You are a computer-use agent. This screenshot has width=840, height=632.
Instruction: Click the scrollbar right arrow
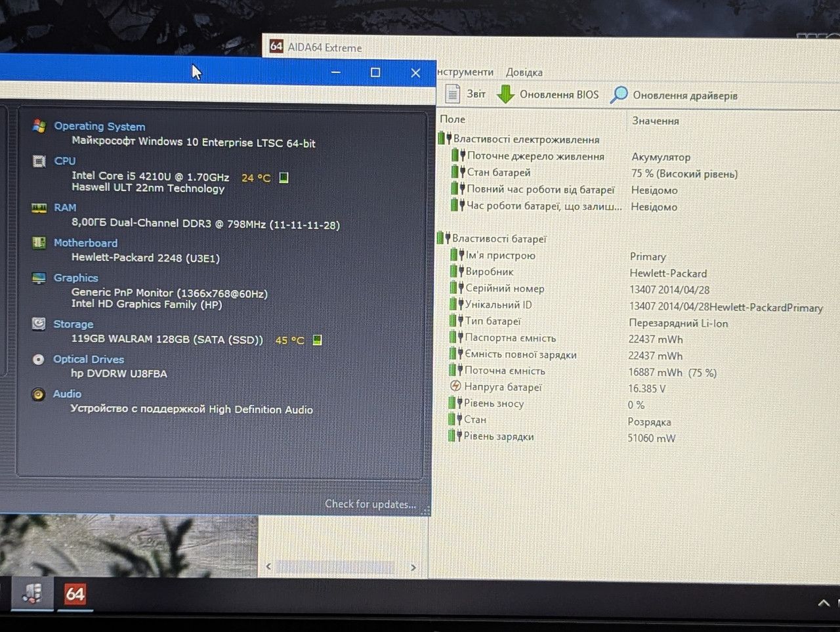click(413, 567)
